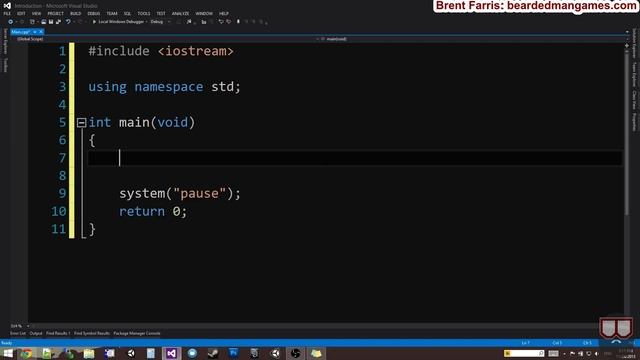Screen dimensions: 640x360
Task: Open the Find Results 1 tab
Action: point(58,333)
